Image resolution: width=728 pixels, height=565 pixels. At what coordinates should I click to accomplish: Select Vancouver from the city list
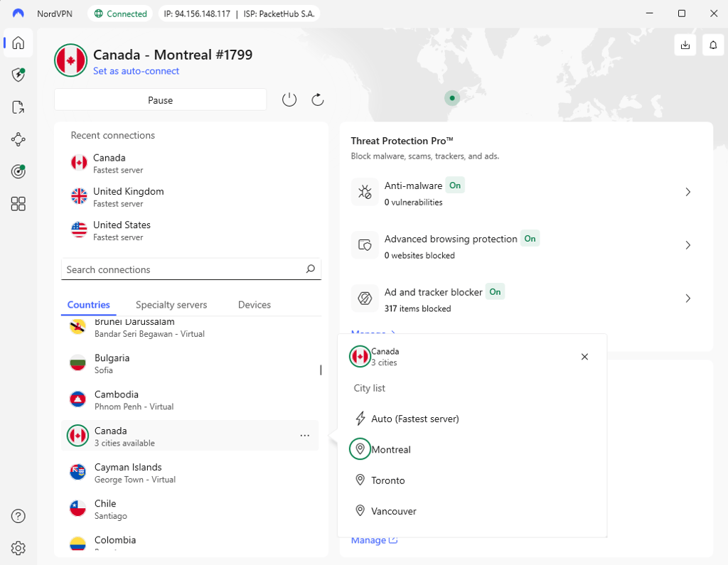click(x=472, y=511)
